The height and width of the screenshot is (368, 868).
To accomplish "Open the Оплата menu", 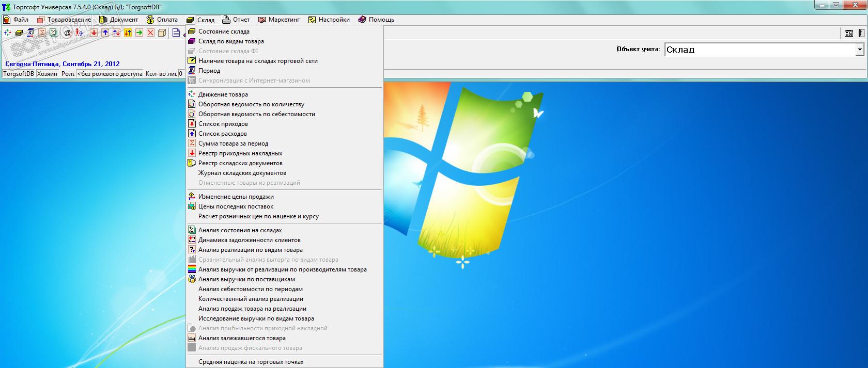I will (162, 20).
